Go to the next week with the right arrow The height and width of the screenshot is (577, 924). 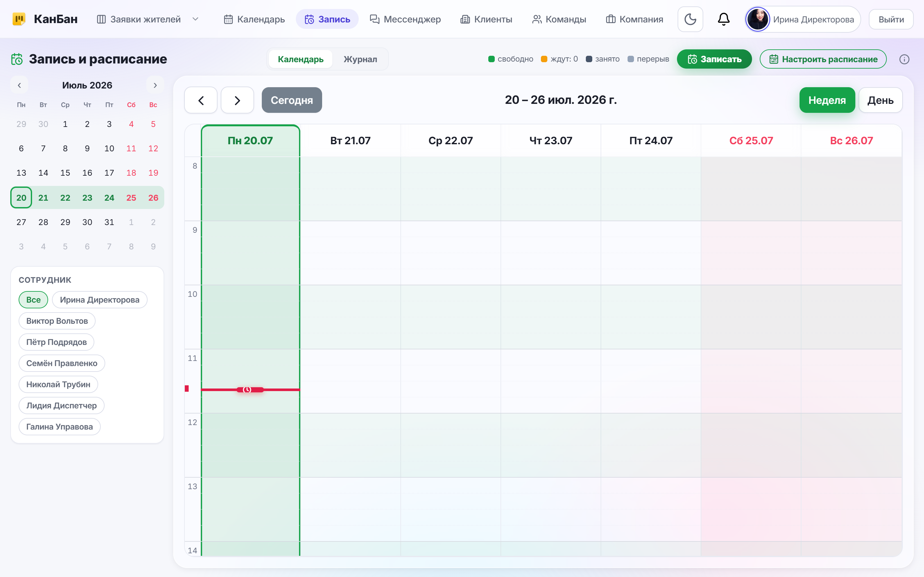pos(237,100)
